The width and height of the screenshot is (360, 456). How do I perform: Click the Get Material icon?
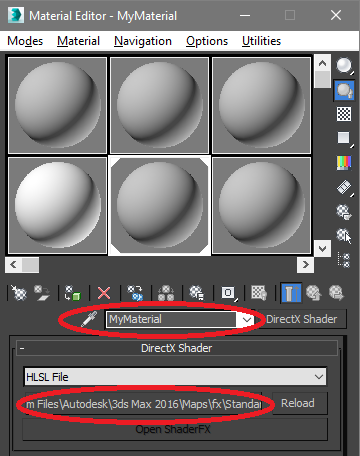coord(19,293)
